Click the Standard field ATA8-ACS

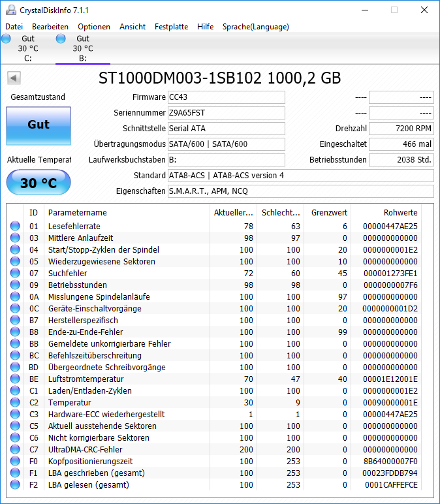301,176
